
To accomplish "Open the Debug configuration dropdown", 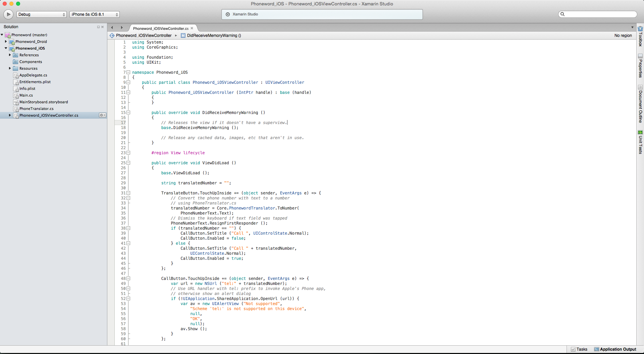I will click(42, 14).
